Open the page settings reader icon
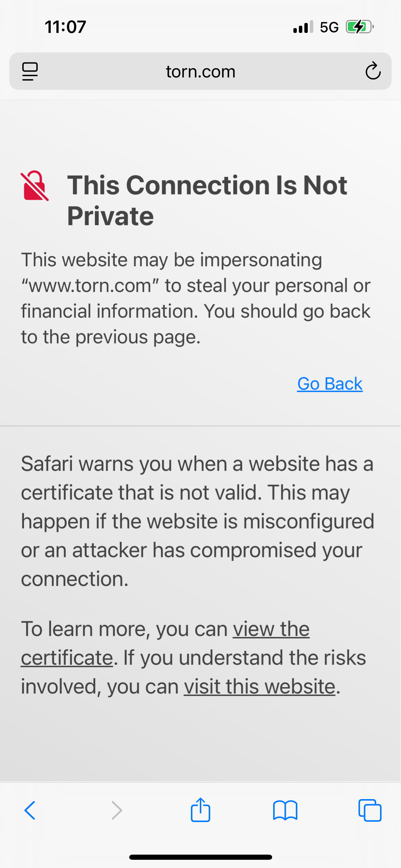Viewport: 401px width, 868px height. (x=30, y=71)
